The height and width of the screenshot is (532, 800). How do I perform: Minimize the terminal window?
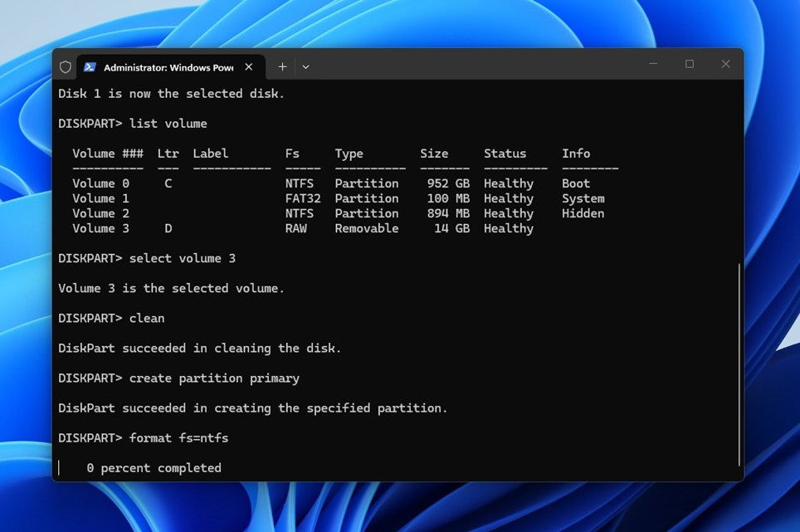click(653, 64)
